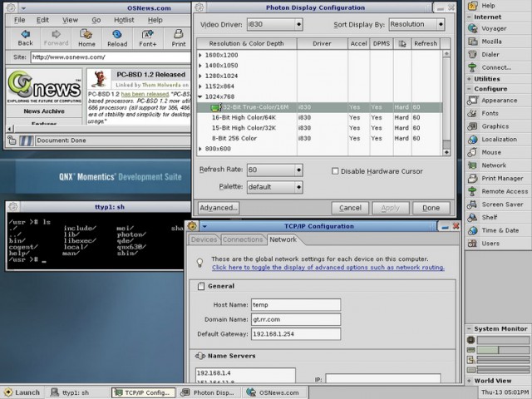Open Appearance configuration

(499, 101)
